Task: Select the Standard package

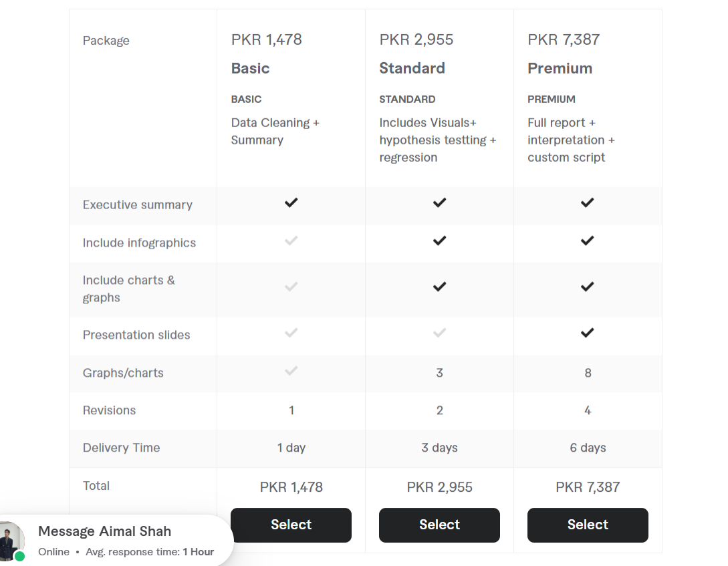Action: point(439,525)
